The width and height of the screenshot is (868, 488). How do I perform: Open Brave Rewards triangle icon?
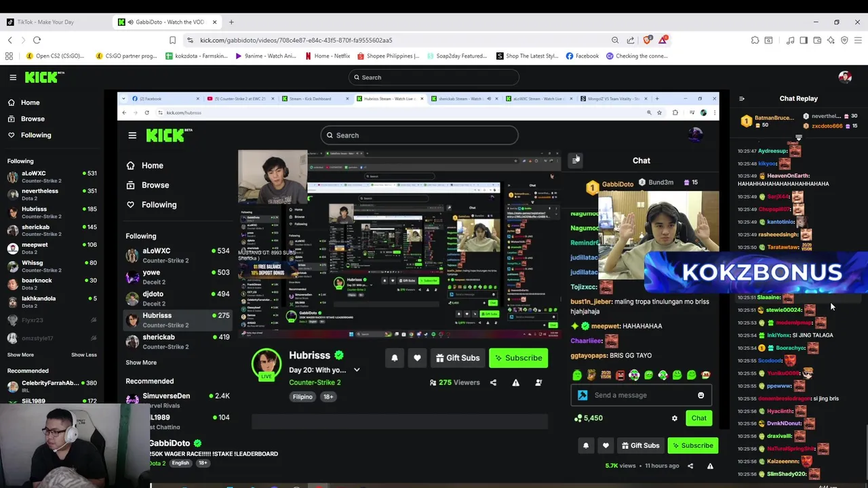click(663, 40)
